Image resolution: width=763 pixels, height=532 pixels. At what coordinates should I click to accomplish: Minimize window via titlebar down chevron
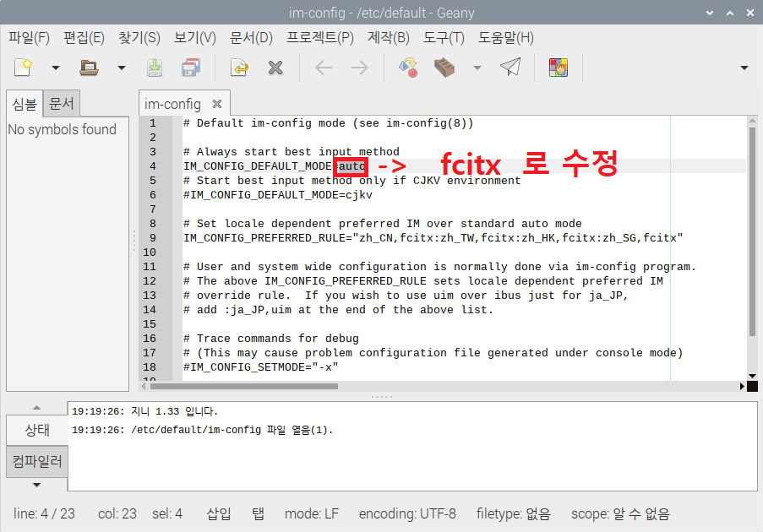(710, 13)
